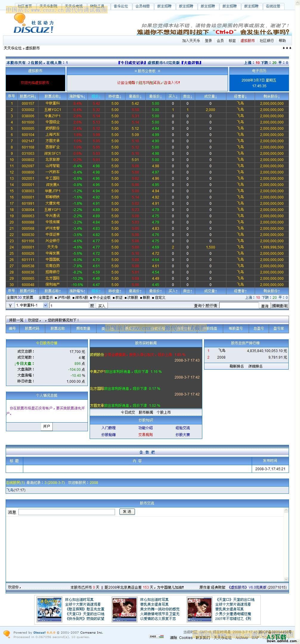Click the 查询个股行情 search input field
Screen dimensions: 300x644
coord(239,305)
